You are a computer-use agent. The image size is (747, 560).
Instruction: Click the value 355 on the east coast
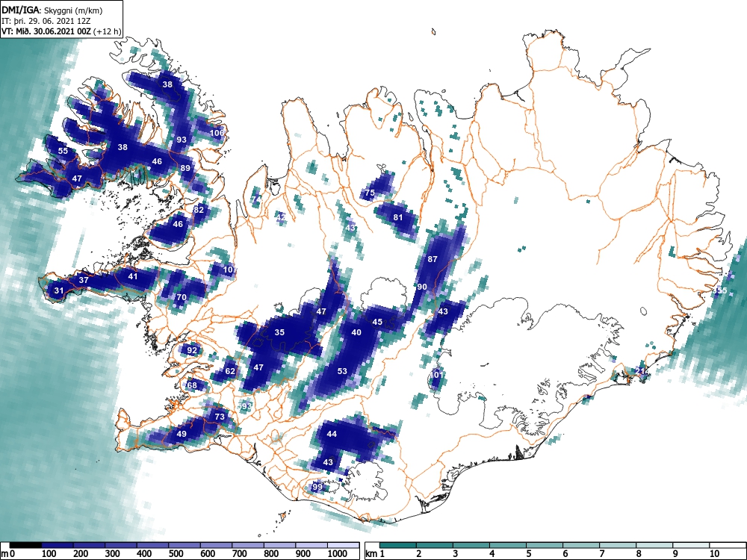coord(720,290)
